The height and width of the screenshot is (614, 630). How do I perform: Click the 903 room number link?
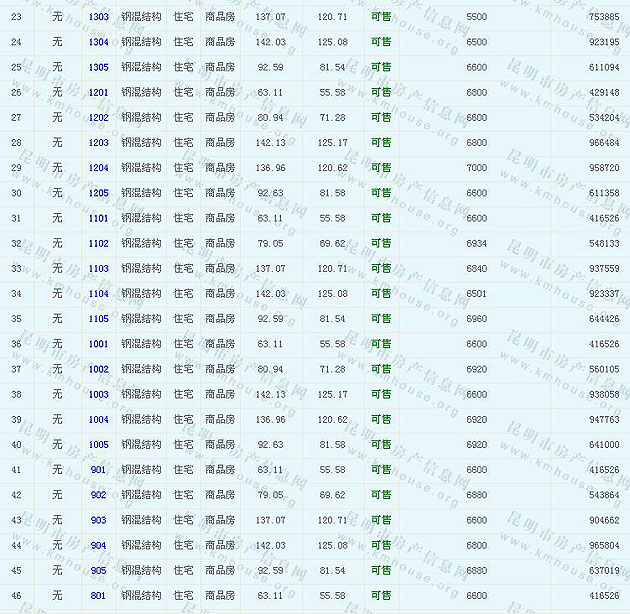(x=98, y=520)
